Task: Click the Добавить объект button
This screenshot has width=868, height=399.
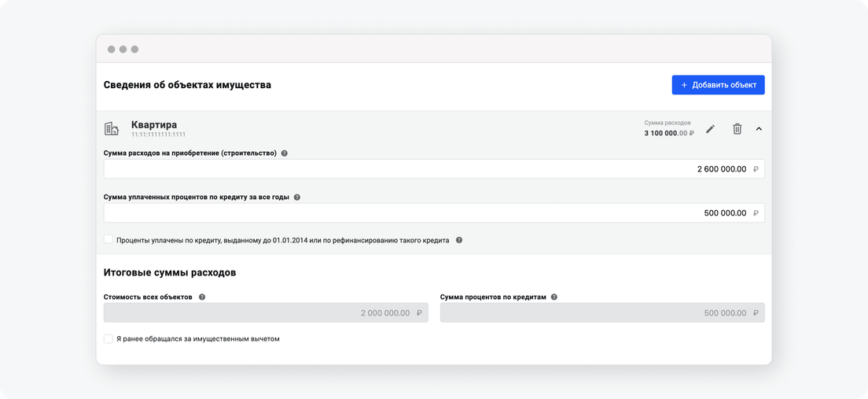Action: (718, 85)
